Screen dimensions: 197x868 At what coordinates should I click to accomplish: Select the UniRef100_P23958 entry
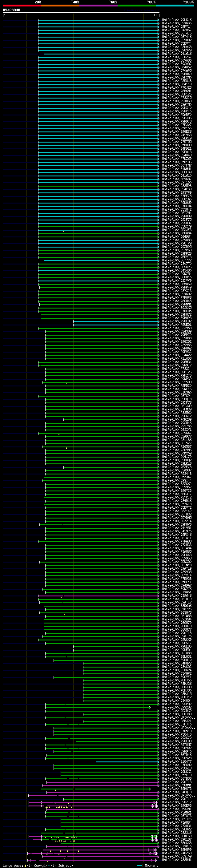tap(177, 328)
